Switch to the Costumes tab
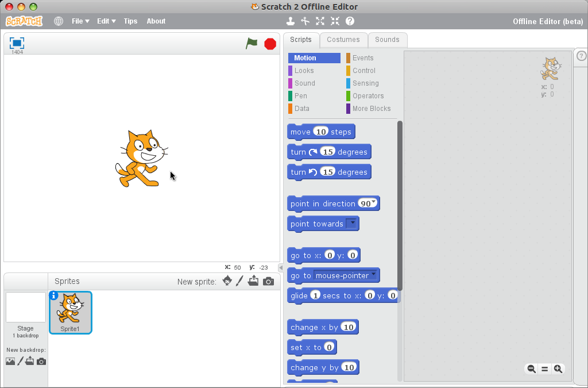This screenshot has height=388, width=588. (x=343, y=40)
